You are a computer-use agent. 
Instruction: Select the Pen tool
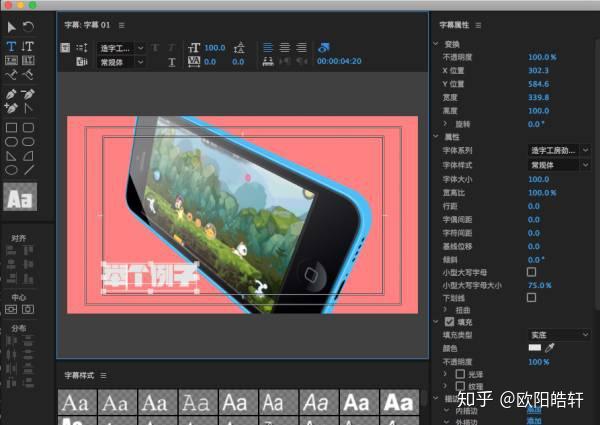coord(11,94)
